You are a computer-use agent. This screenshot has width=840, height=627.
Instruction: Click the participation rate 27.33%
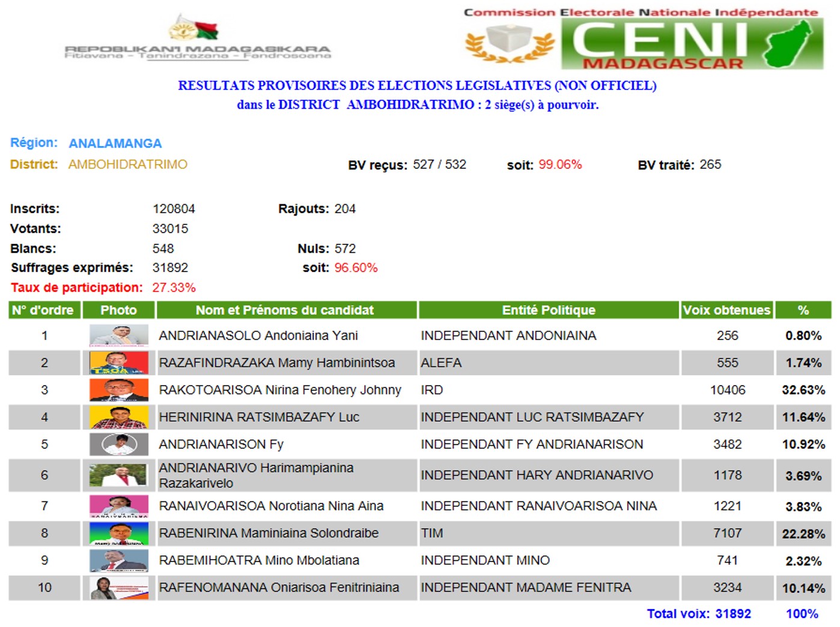click(x=174, y=288)
